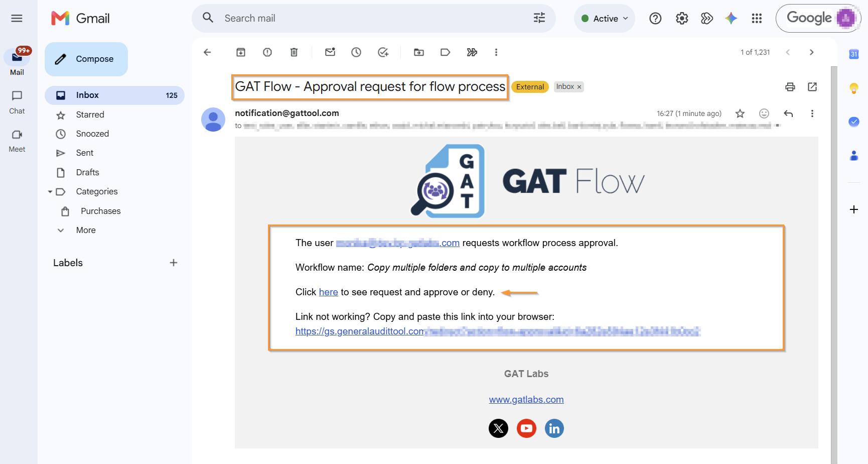The height and width of the screenshot is (464, 868).
Task: Open Google Tasks side panel
Action: pyautogui.click(x=854, y=122)
